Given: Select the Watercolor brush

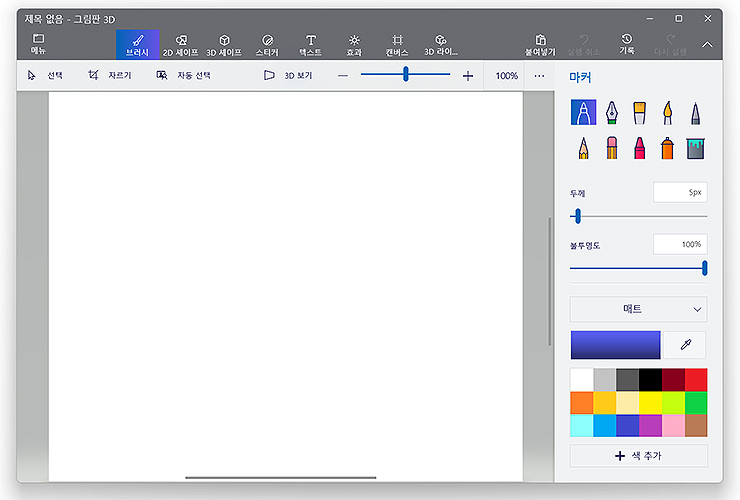Looking at the screenshot, I should coord(667,112).
